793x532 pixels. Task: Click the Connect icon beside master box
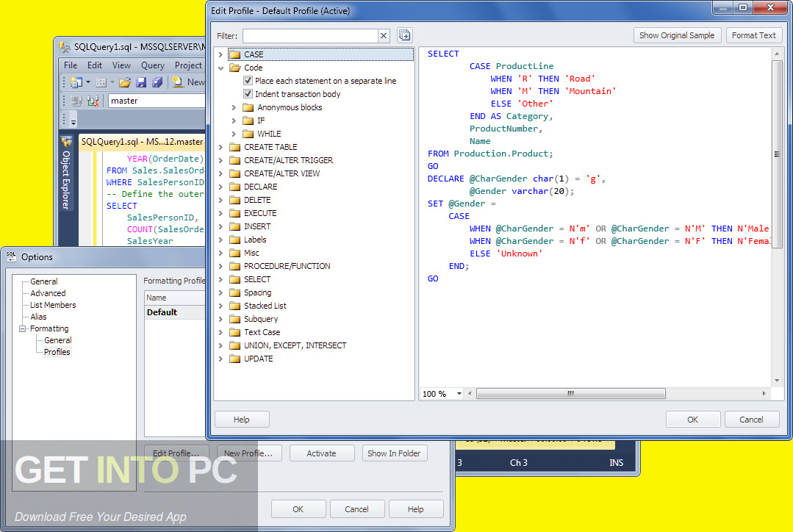coord(77,101)
